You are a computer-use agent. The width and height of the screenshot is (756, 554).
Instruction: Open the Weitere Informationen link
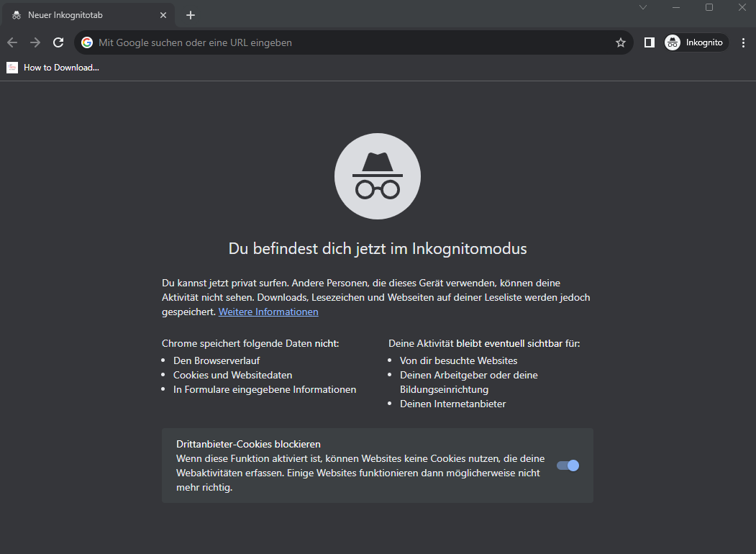tap(268, 312)
